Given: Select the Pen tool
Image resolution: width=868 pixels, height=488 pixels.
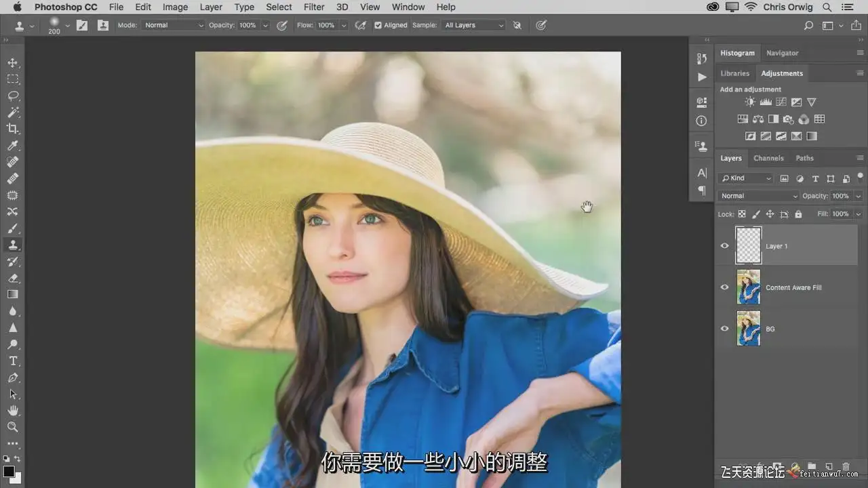Looking at the screenshot, I should [x=13, y=378].
